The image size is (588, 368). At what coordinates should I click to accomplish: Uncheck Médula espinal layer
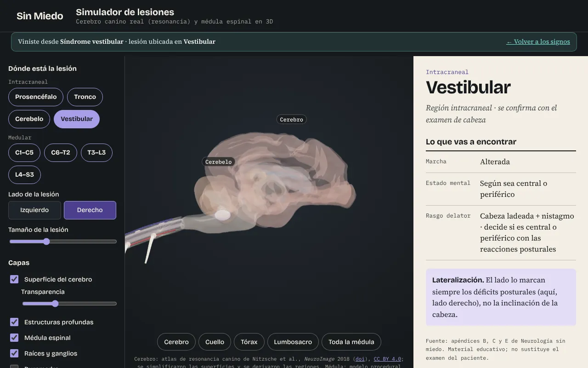(14, 338)
